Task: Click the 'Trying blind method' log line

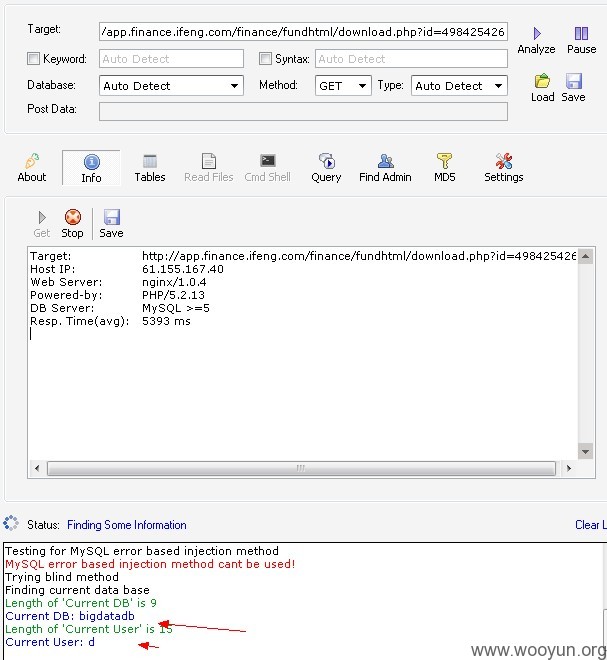Action: pyautogui.click(x=62, y=577)
